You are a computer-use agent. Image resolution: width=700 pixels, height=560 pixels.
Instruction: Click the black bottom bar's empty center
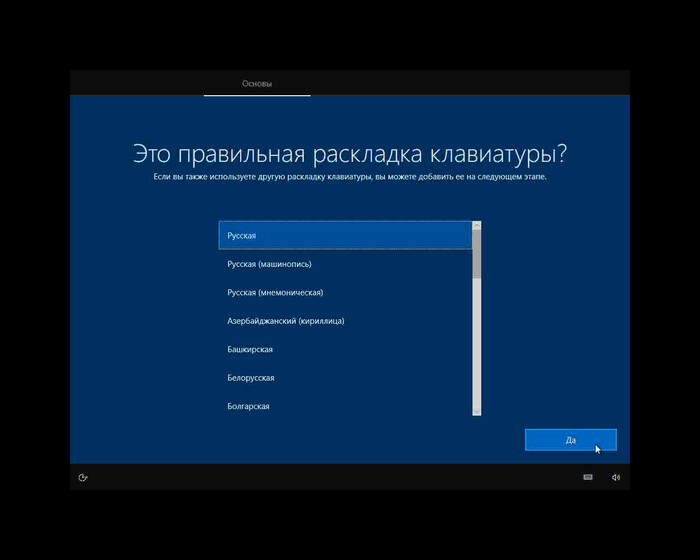350,477
